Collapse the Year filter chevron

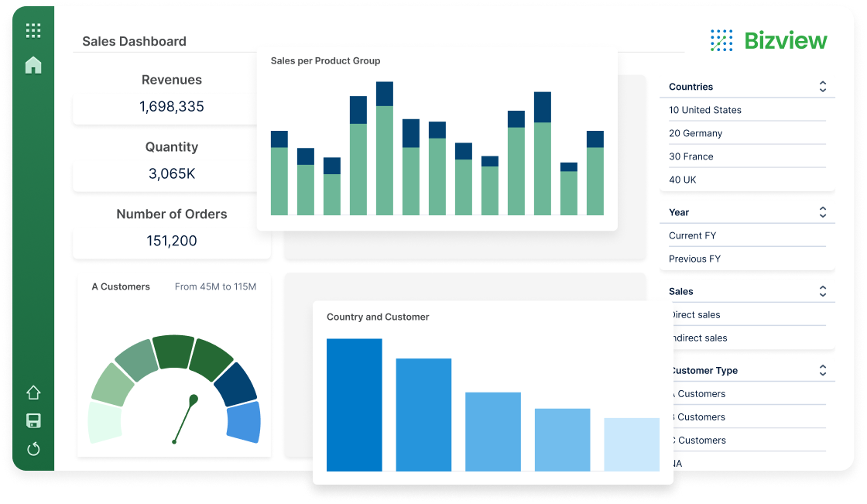822,212
